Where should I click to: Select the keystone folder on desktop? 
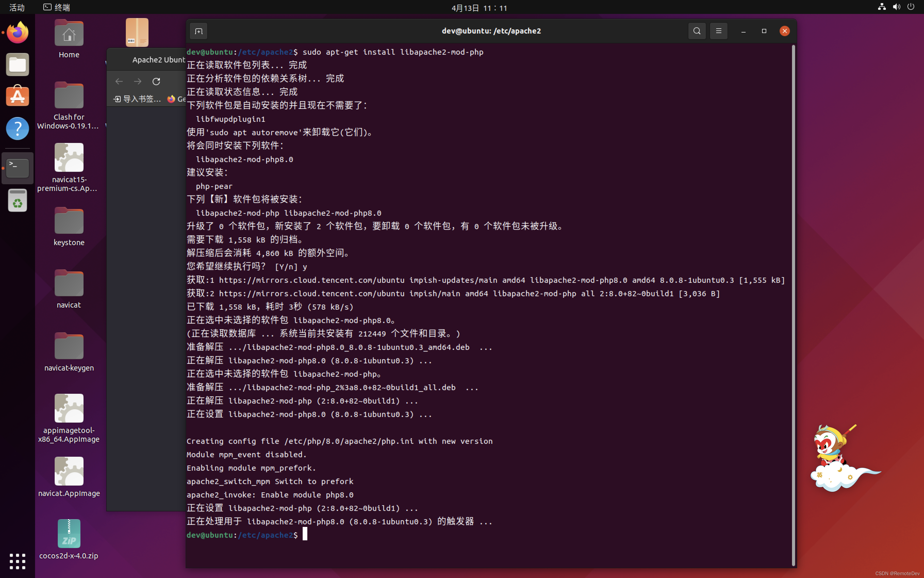pos(69,227)
